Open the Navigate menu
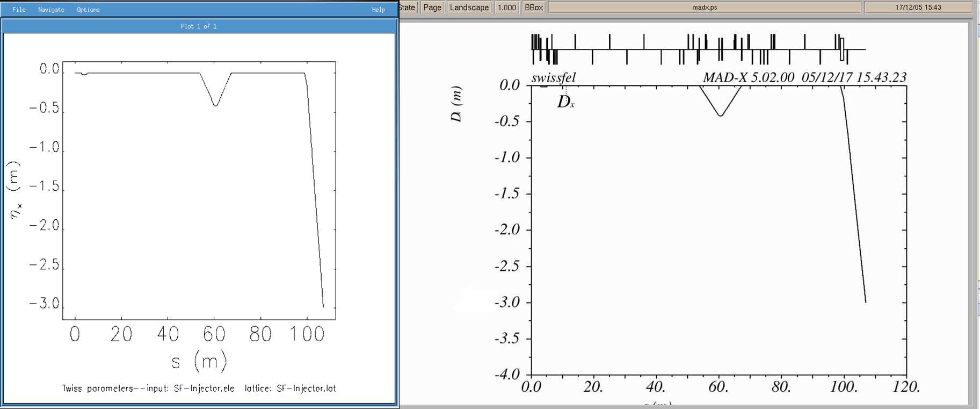 click(x=51, y=10)
